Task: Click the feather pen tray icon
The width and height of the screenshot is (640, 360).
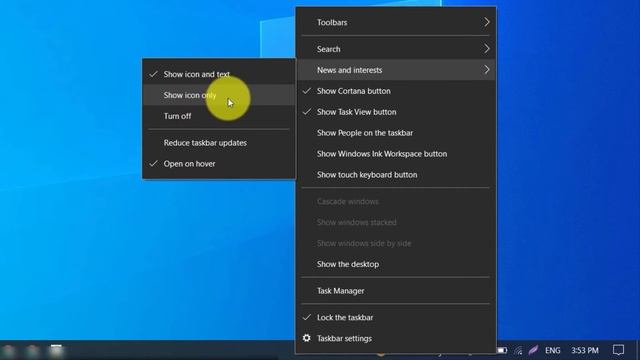Action: (x=533, y=350)
